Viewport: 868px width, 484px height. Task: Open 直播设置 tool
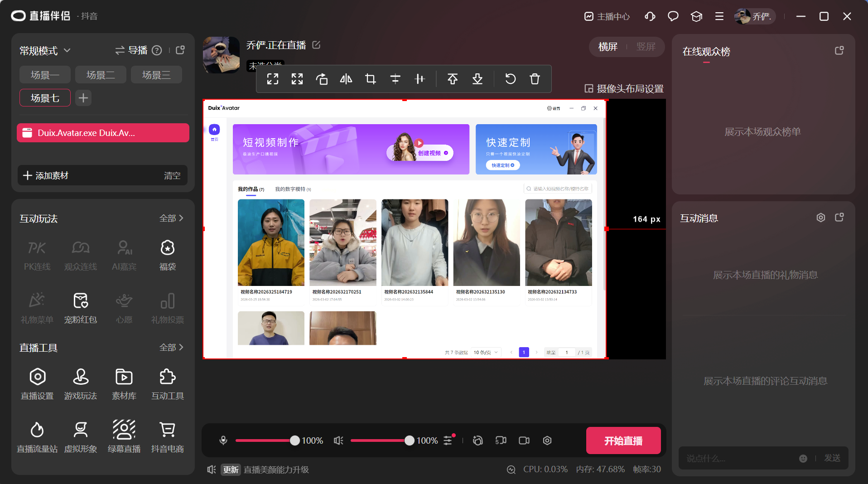pos(37,384)
